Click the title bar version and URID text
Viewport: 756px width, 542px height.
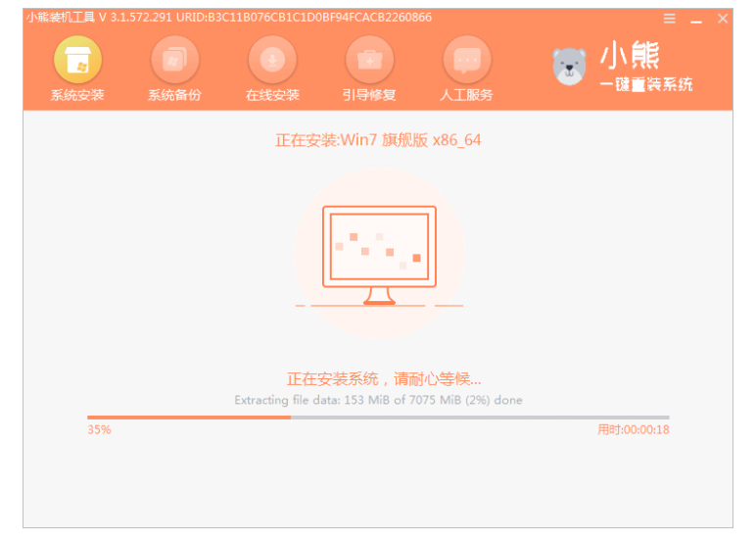(x=229, y=18)
